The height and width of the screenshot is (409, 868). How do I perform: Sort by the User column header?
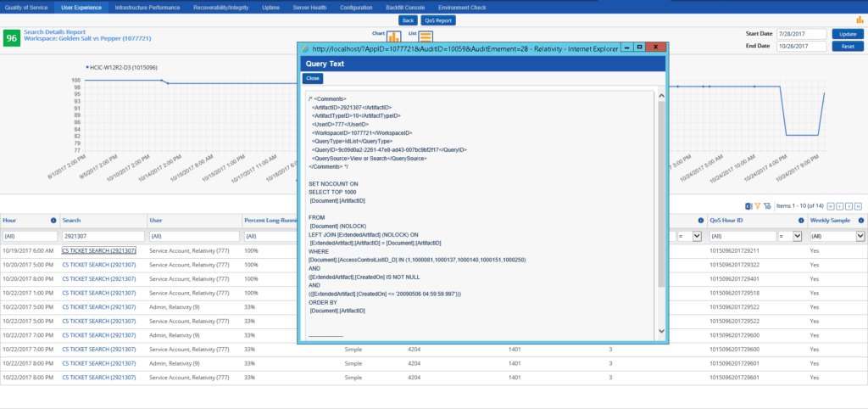pos(156,221)
